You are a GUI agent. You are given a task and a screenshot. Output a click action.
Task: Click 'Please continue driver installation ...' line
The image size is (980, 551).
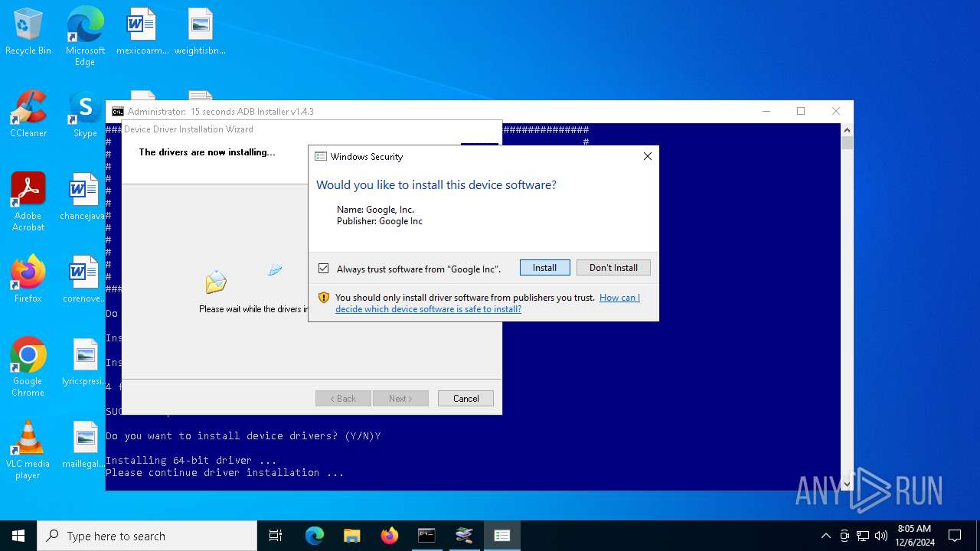click(x=225, y=473)
